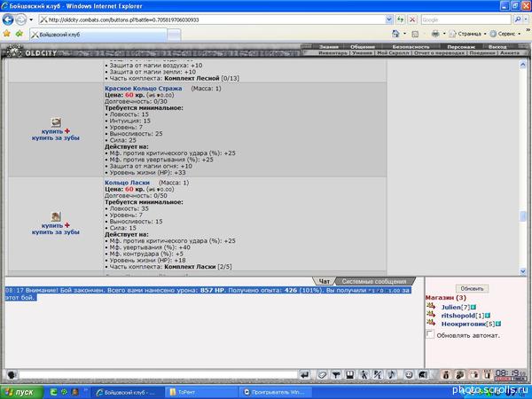532x399 pixels.
Task: Expand the Home button dropdown arrow
Action: (x=404, y=34)
